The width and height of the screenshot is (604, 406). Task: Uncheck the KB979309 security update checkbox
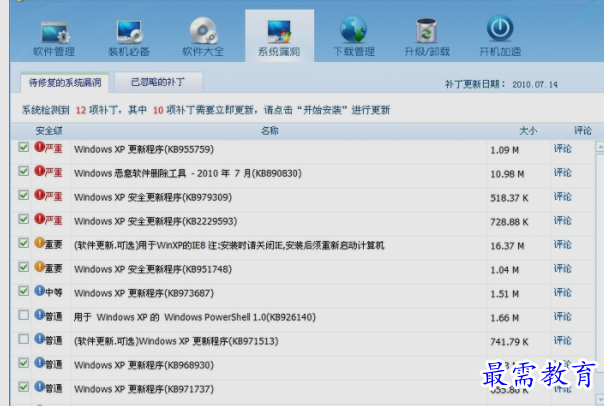coord(23,195)
